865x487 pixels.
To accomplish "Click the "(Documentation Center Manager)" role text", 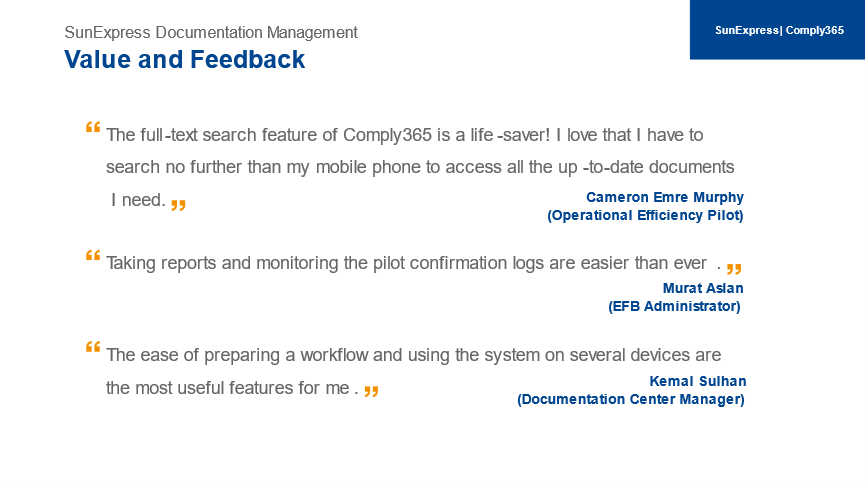I will tap(631, 399).
